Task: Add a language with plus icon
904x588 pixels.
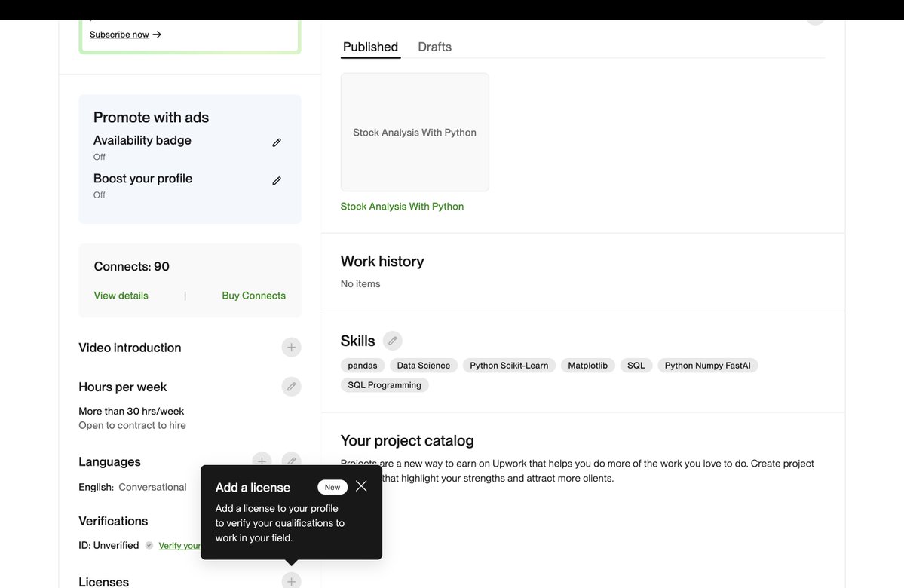Action: [262, 461]
